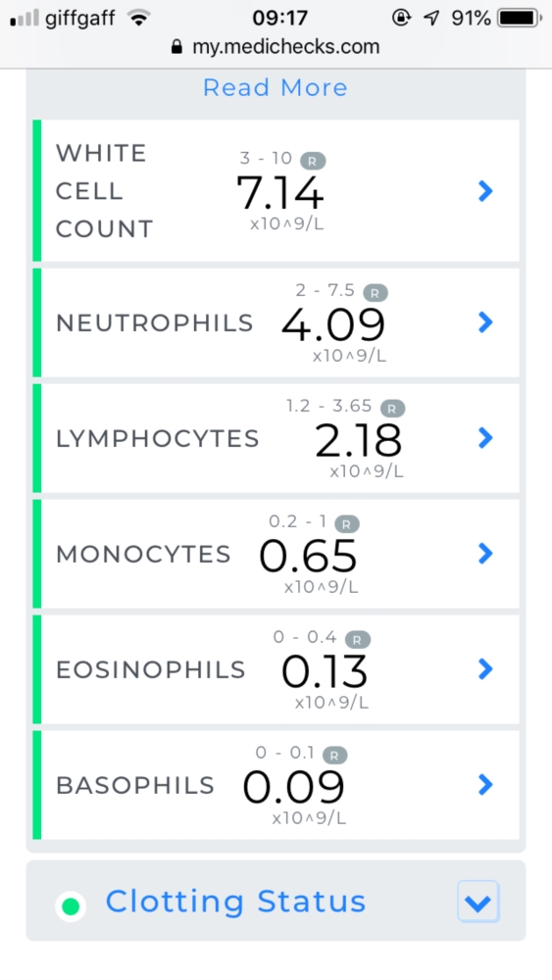Open White Cell Count details chevron
Screen dimensions: 552x980
(x=485, y=191)
